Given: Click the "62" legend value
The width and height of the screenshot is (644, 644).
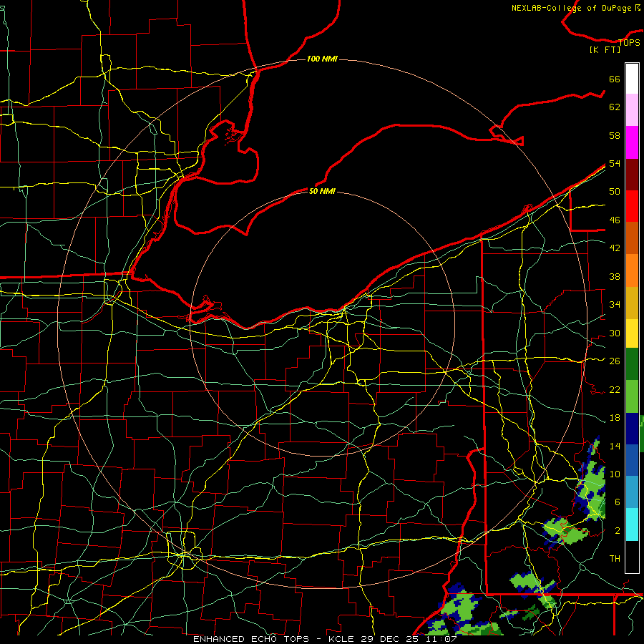Looking at the screenshot, I should pyautogui.click(x=615, y=107).
